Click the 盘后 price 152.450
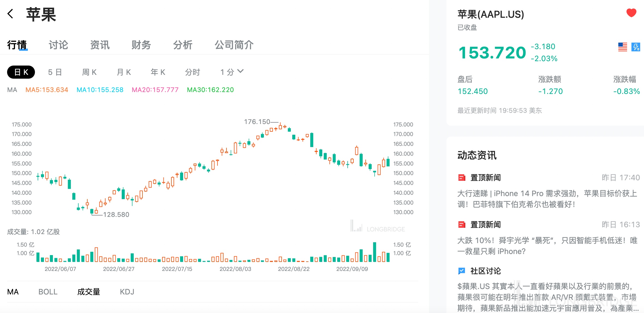This screenshot has width=644, height=313. 473,91
